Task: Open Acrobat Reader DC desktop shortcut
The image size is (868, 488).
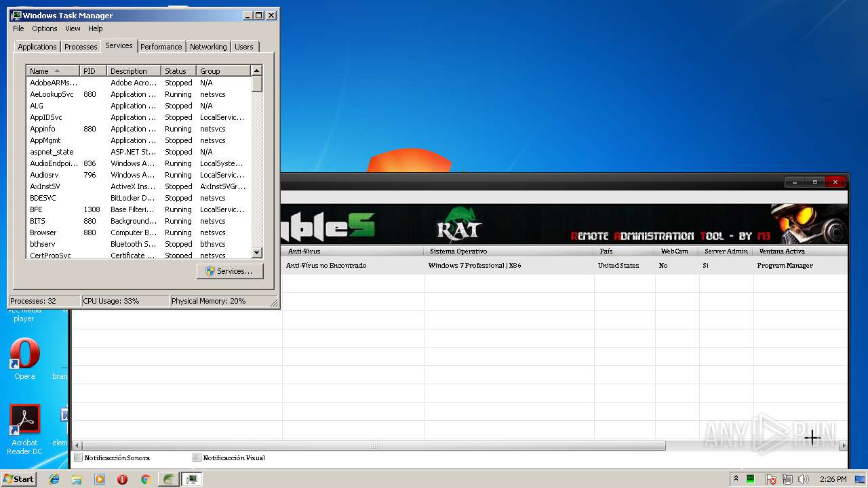Action: 24,430
